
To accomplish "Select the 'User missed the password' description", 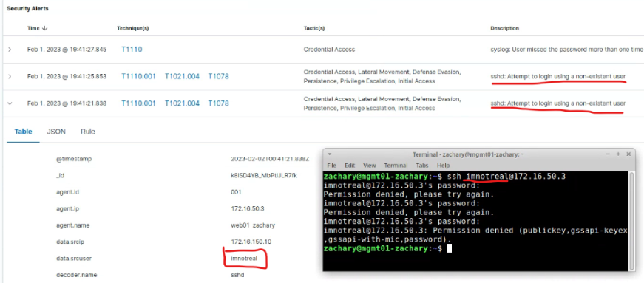I will 566,50.
